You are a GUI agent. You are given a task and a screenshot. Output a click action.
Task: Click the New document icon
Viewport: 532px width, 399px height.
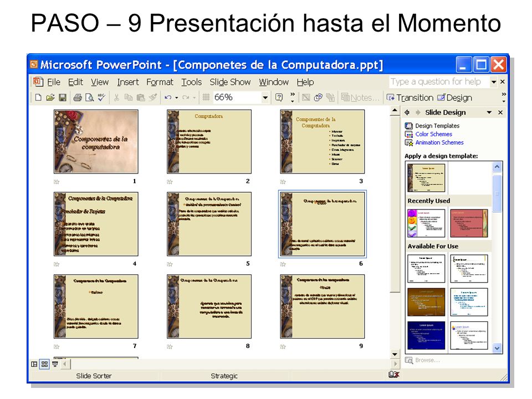coord(38,98)
